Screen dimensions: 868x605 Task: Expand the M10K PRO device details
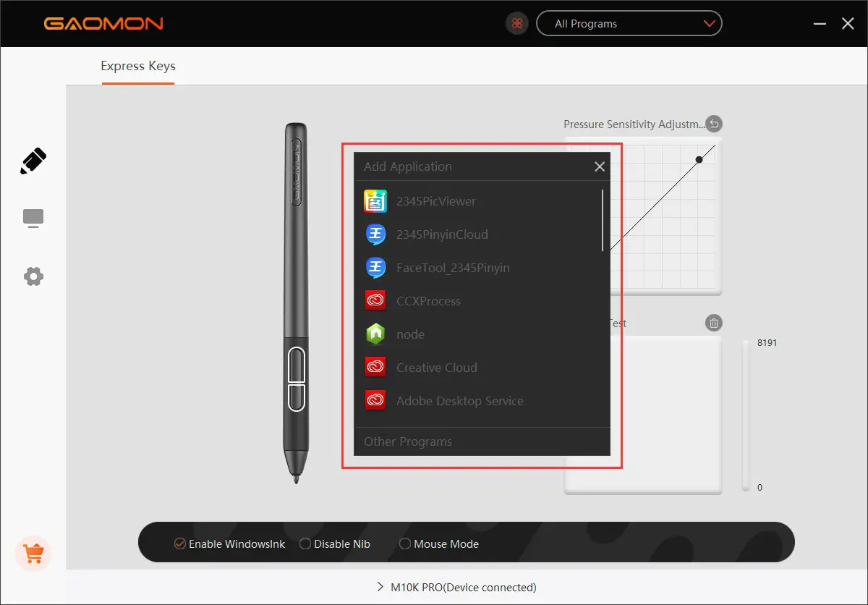click(x=455, y=587)
